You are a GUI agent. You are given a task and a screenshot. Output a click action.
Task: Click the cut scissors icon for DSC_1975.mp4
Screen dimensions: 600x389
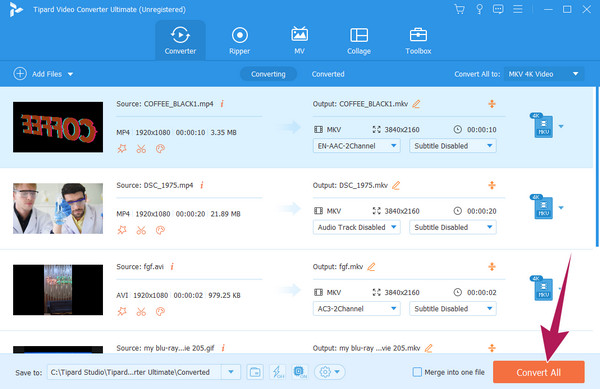pyautogui.click(x=141, y=230)
